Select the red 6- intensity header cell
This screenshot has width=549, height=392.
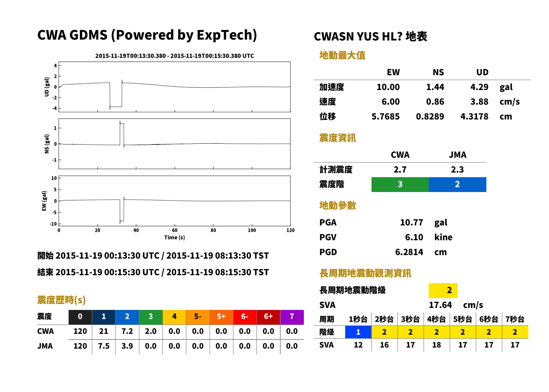pyautogui.click(x=245, y=317)
